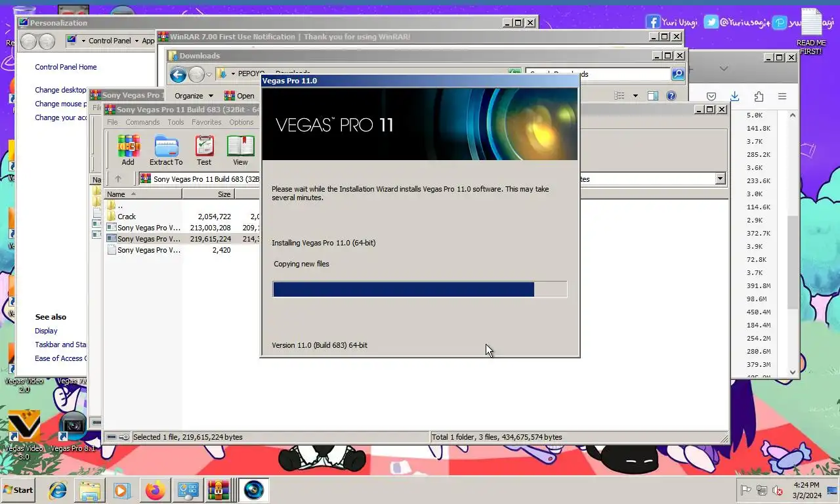The image size is (840, 504).
Task: Click the scrollbar up arrow in Firefox panel
Action: pyautogui.click(x=792, y=115)
